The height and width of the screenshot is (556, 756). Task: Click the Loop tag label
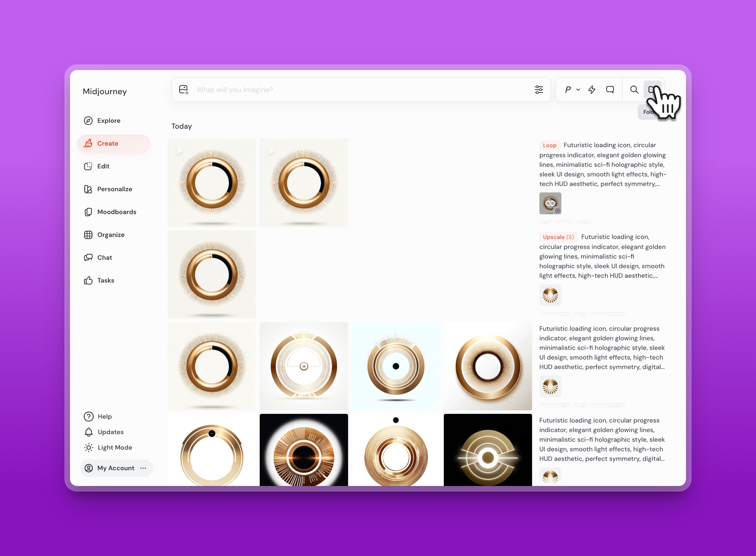click(x=549, y=145)
